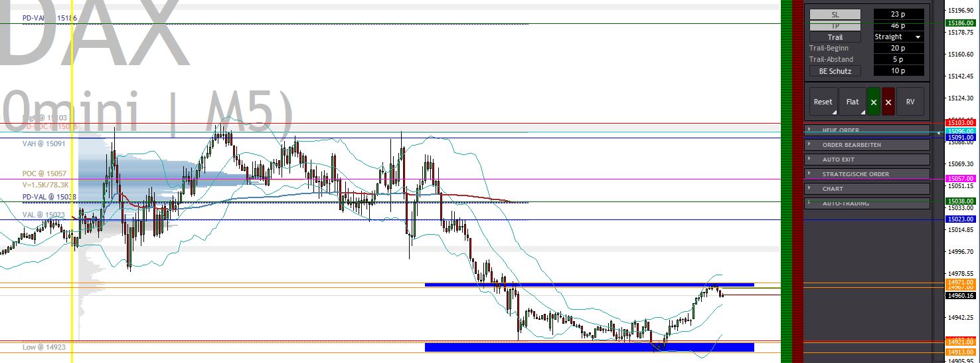Click the orange 14921.00 price tag
This screenshot has width=980, height=363.
tap(961, 342)
